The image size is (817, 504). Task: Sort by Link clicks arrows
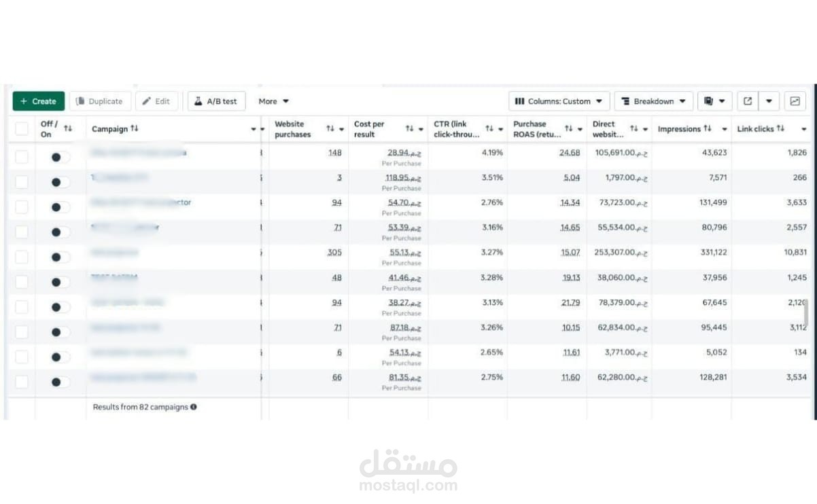[780, 128]
